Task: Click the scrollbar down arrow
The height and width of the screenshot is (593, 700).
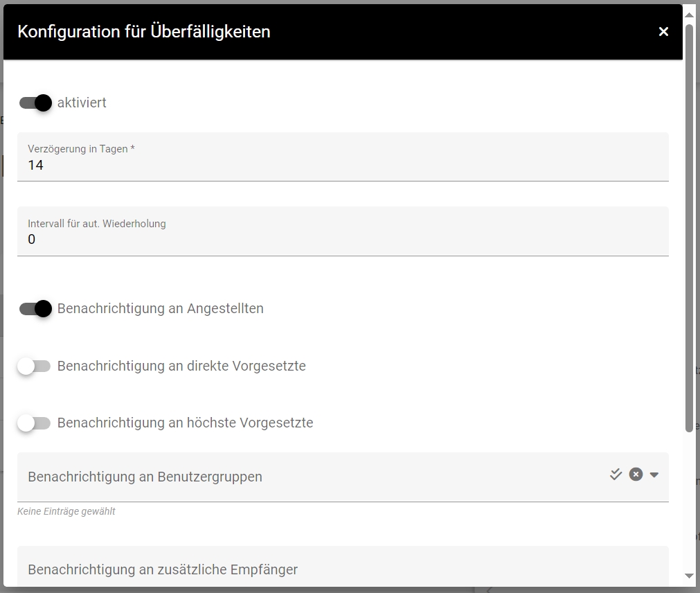Action: click(x=689, y=576)
